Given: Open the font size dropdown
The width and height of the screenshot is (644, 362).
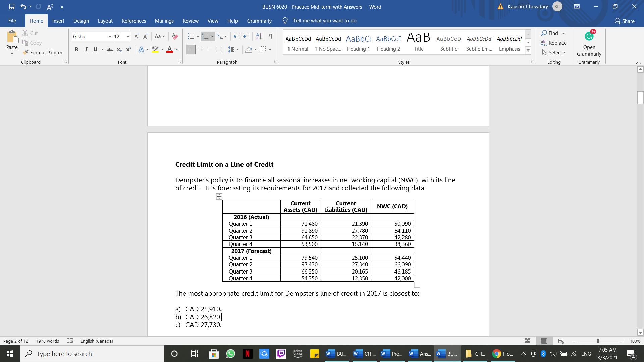Looking at the screenshot, I should [127, 36].
